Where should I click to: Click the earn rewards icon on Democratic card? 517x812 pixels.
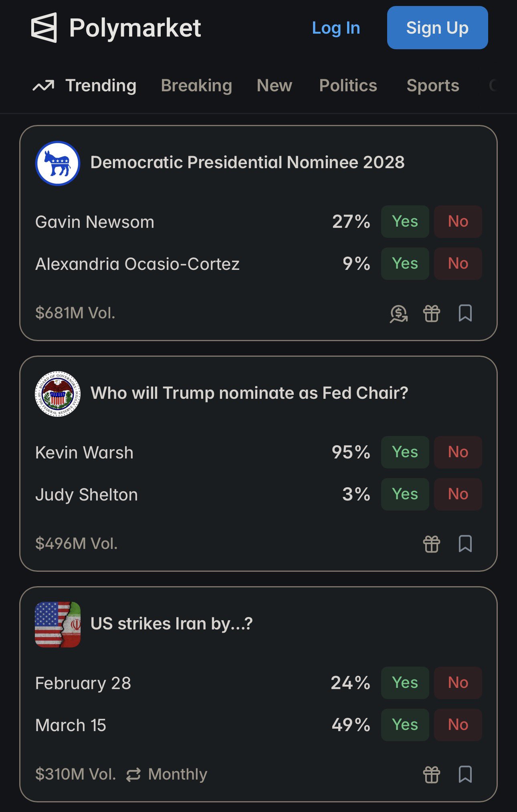click(399, 314)
